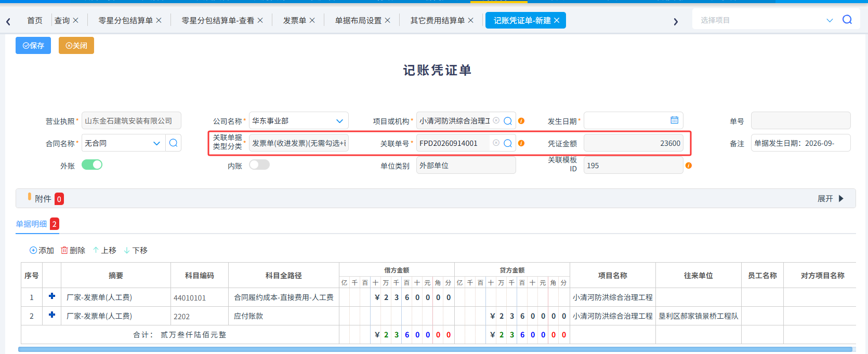Click the 凭证金额 field showing 23600
This screenshot has width=868, height=354.
[x=634, y=143]
